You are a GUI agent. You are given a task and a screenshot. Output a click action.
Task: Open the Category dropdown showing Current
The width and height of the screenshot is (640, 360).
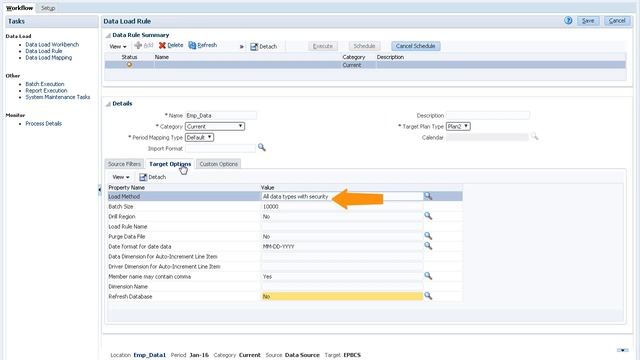(215, 127)
